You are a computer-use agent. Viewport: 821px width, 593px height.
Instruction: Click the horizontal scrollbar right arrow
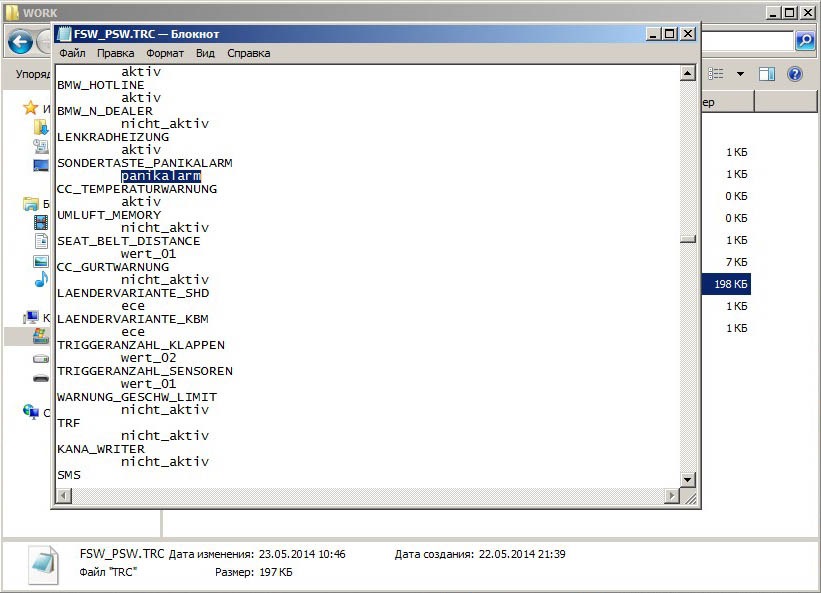pos(672,495)
